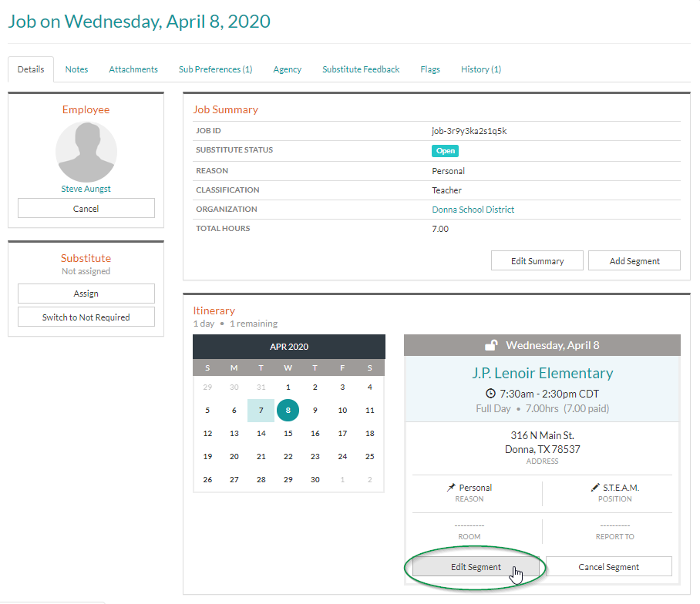Viewport: 700px width, 604px height.
Task: Open Donna School District organization link
Action: point(473,210)
